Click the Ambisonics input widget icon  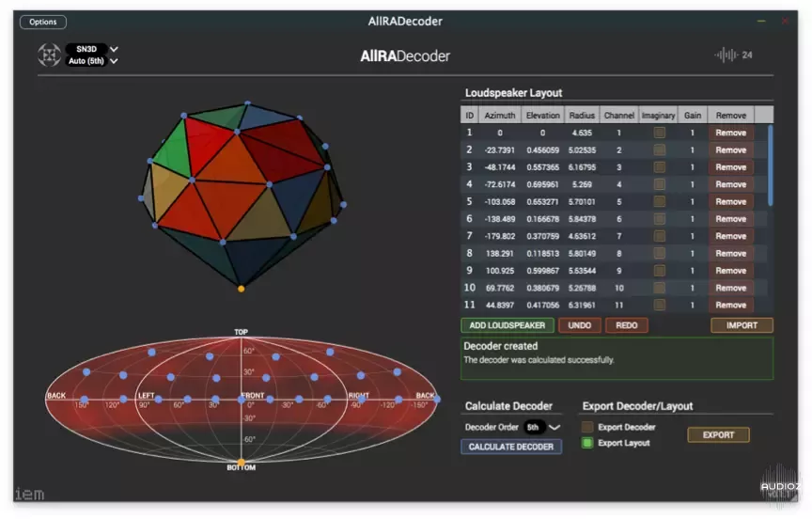point(49,55)
